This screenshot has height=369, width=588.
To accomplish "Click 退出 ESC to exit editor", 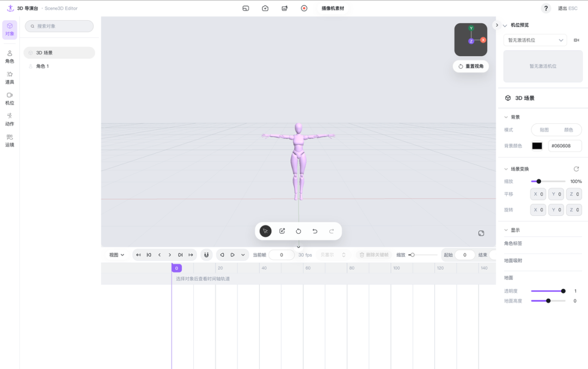I will (567, 8).
